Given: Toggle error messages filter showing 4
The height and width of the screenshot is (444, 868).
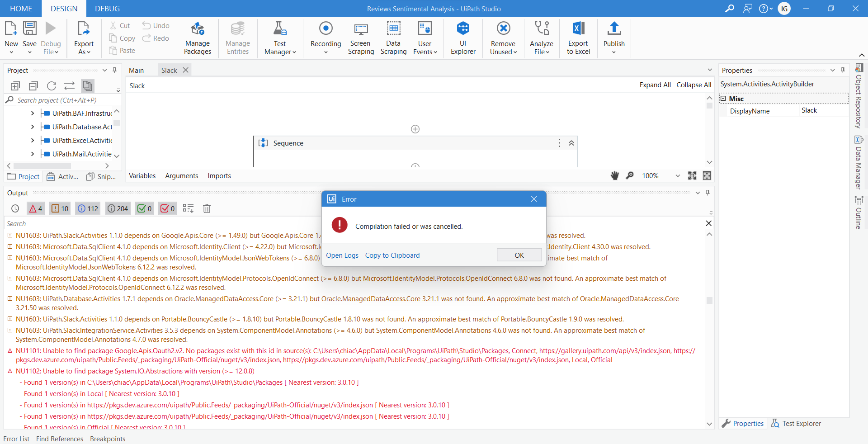Looking at the screenshot, I should [36, 208].
